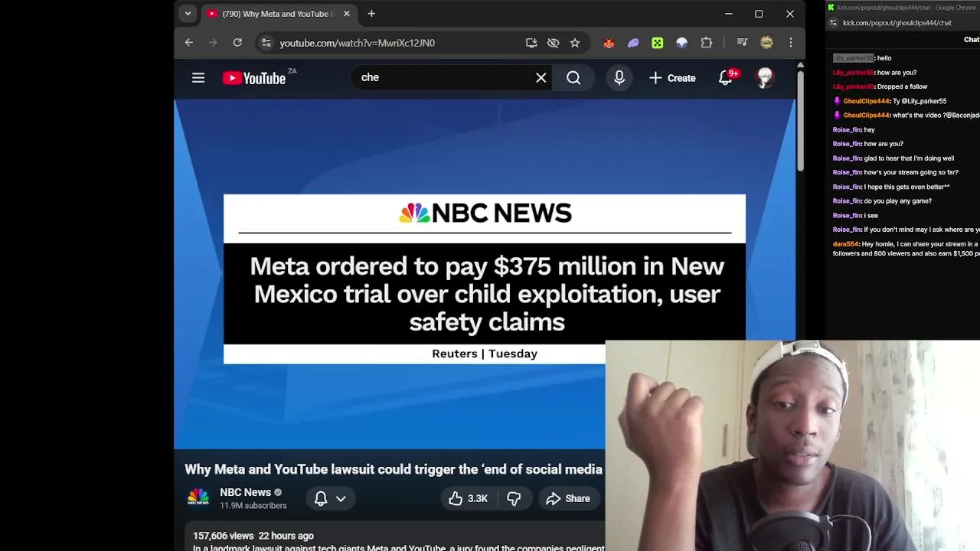The height and width of the screenshot is (551, 980).
Task: Run the search with the magnifier button
Action: (573, 77)
